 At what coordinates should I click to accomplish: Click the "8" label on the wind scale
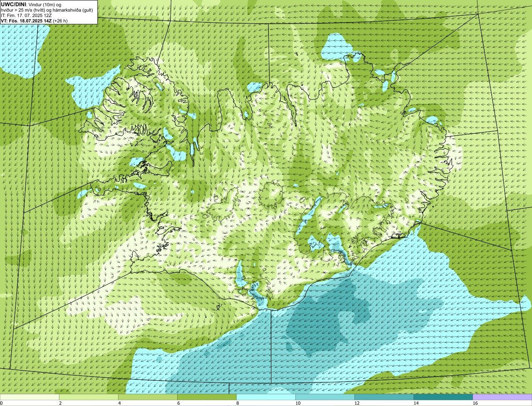coord(237,403)
